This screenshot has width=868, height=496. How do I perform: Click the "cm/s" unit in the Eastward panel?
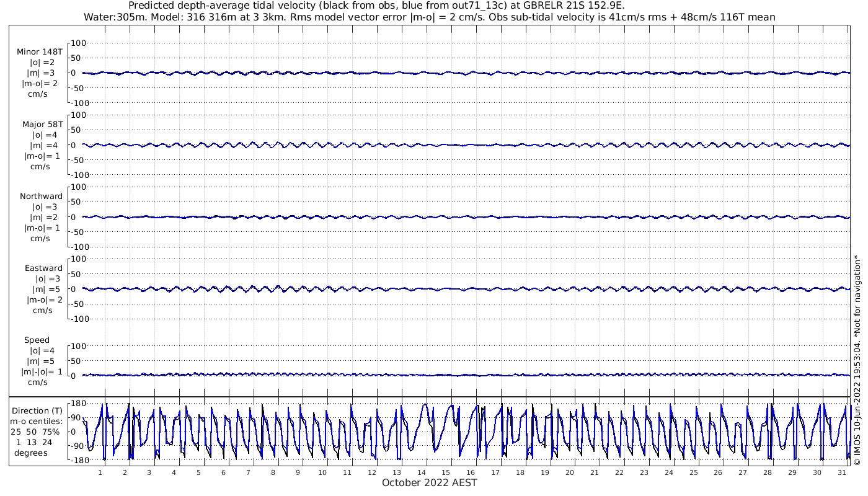(42, 310)
